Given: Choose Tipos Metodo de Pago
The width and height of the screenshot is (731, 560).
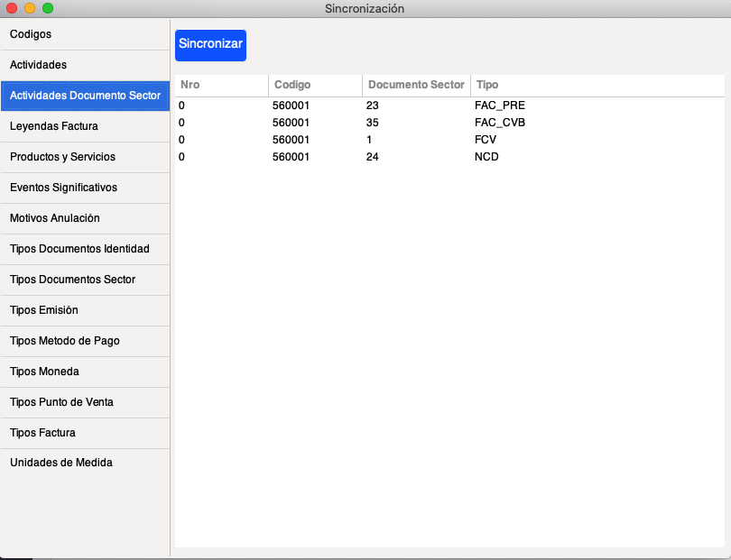Looking at the screenshot, I should (x=85, y=341).
